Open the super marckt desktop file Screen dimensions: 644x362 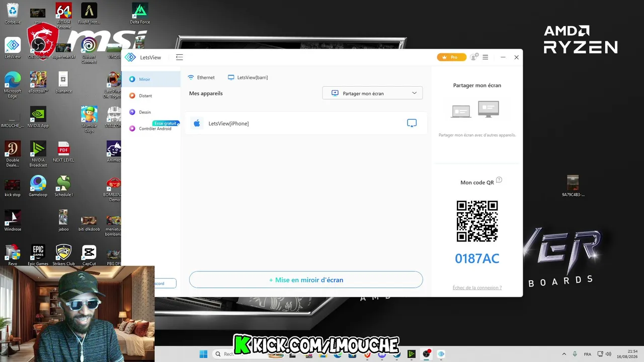63,50
